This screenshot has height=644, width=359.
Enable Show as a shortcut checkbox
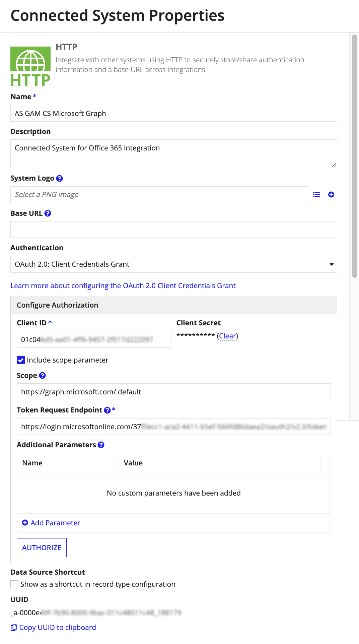(x=14, y=584)
